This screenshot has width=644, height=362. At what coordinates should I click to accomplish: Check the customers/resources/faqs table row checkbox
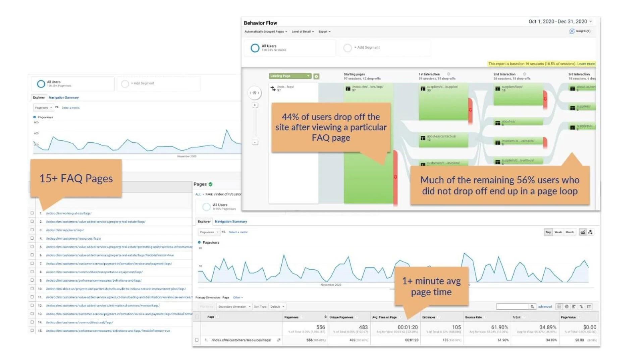point(197,340)
